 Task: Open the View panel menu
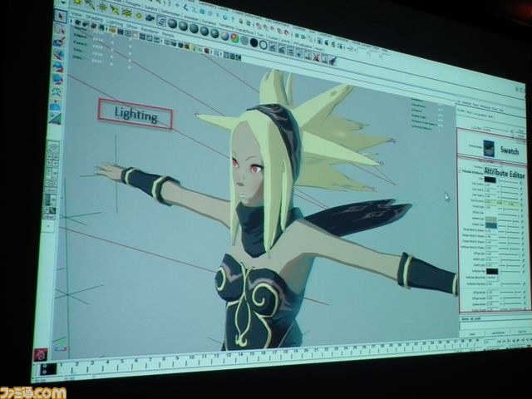[76, 15]
